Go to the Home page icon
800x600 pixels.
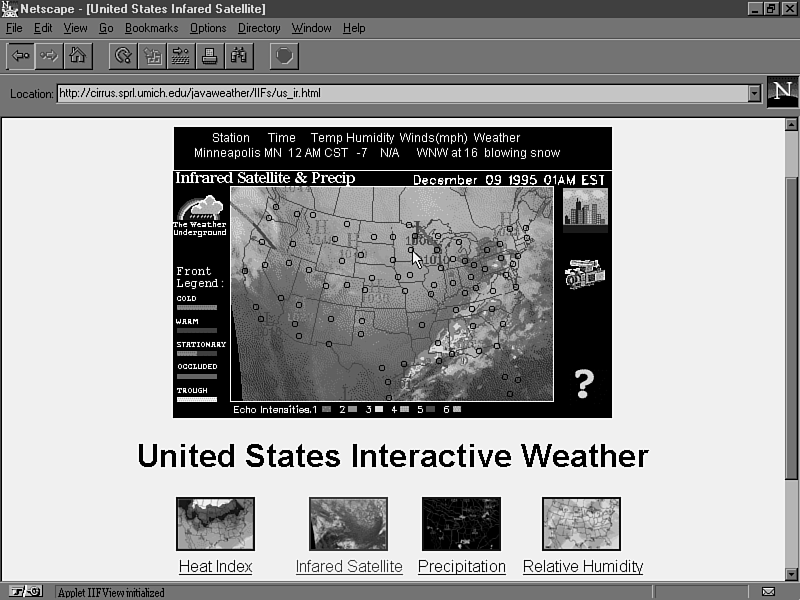coord(77,56)
